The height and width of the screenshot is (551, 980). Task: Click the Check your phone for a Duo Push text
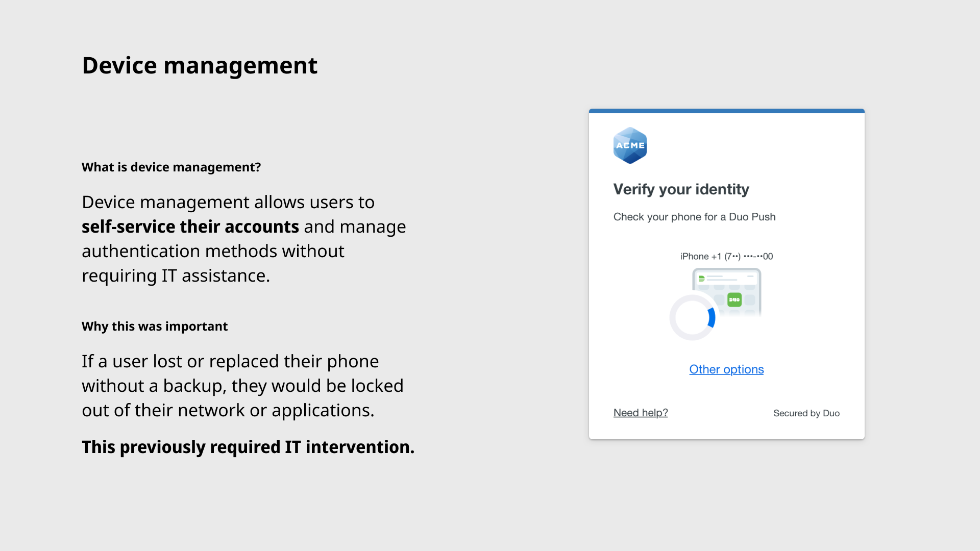694,217
